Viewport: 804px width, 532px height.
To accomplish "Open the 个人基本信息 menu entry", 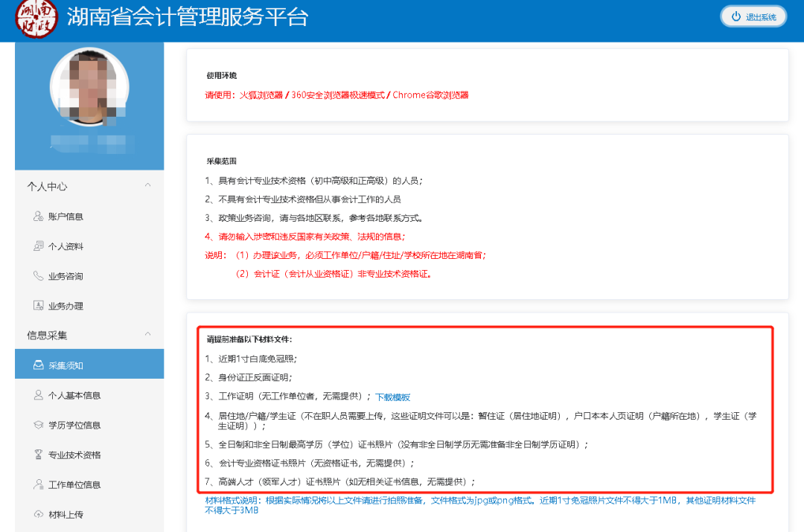I will [74, 395].
